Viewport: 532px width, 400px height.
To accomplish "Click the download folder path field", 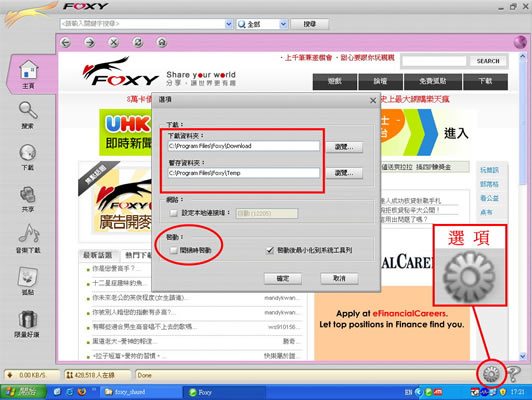I will (243, 146).
